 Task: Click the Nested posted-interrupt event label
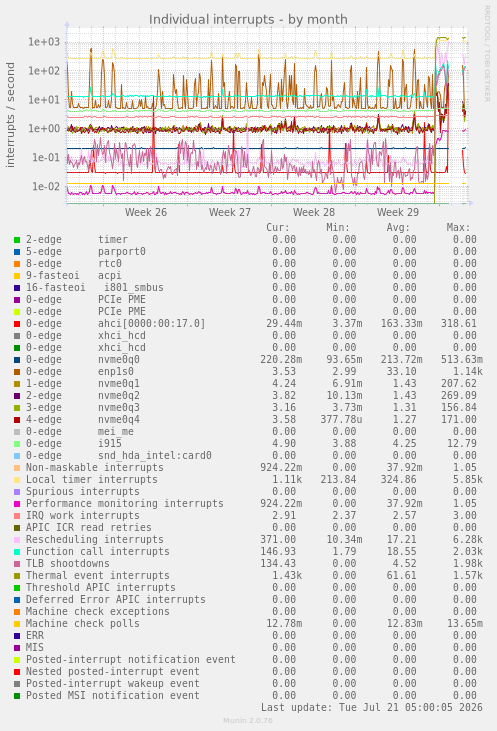coord(113,672)
